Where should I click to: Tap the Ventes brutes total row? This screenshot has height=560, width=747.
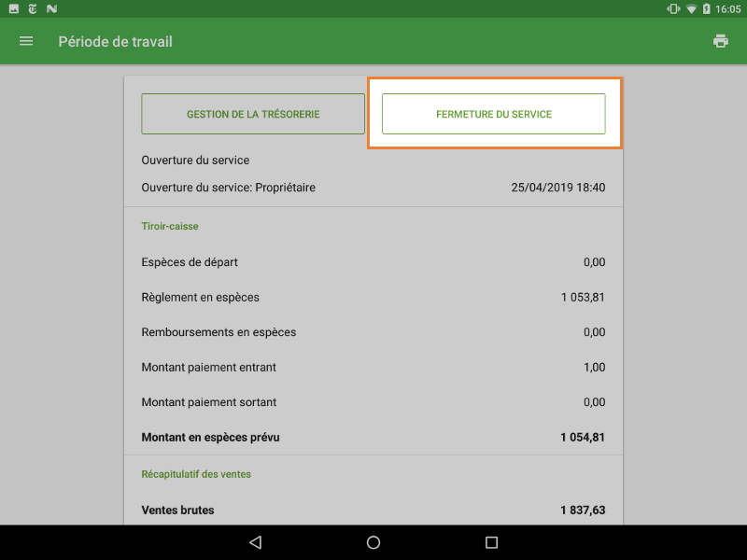click(373, 510)
